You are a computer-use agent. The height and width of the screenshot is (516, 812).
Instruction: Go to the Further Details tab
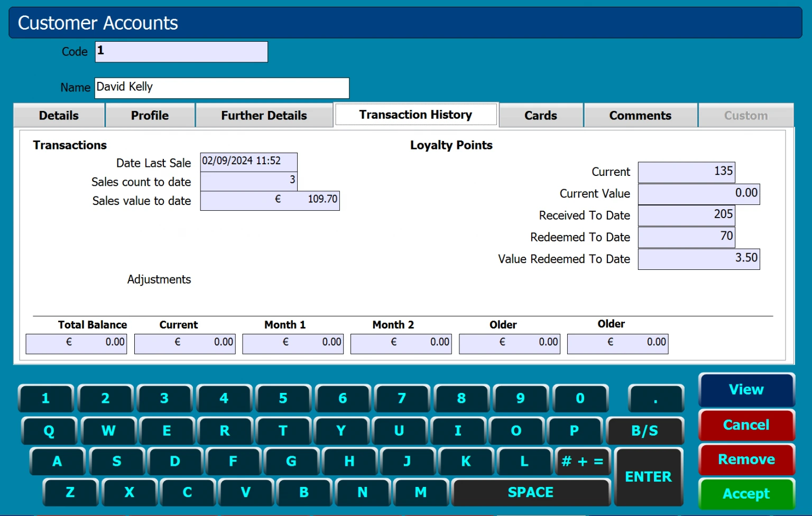pos(264,116)
